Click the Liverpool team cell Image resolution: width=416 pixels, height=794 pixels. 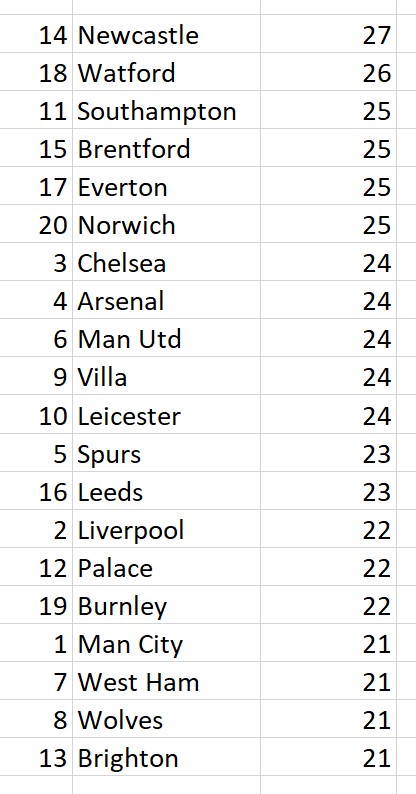point(167,529)
